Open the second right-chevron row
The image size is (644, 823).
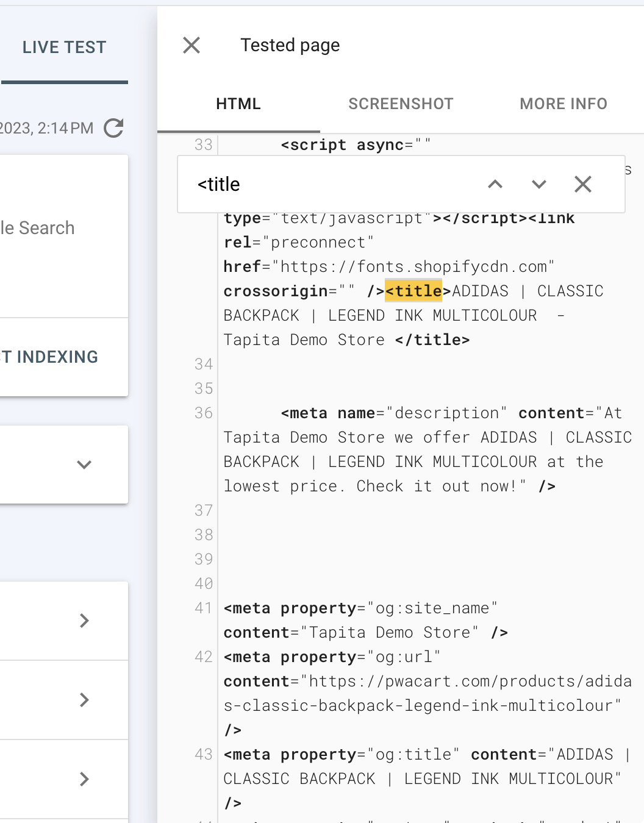click(x=84, y=700)
